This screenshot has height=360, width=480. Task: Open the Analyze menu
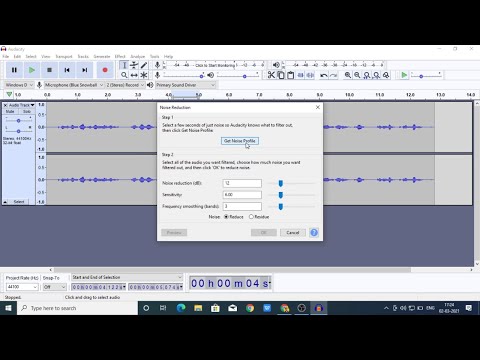pyautogui.click(x=138, y=56)
